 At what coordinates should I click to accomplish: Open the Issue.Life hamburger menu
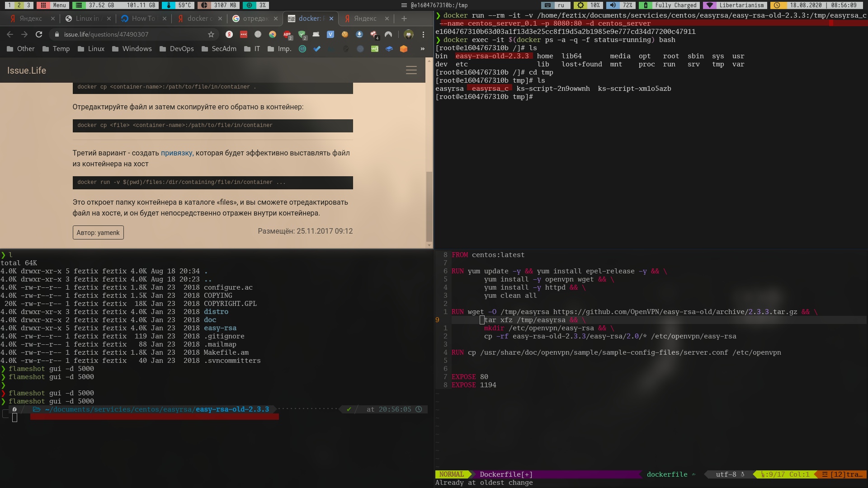click(x=411, y=70)
